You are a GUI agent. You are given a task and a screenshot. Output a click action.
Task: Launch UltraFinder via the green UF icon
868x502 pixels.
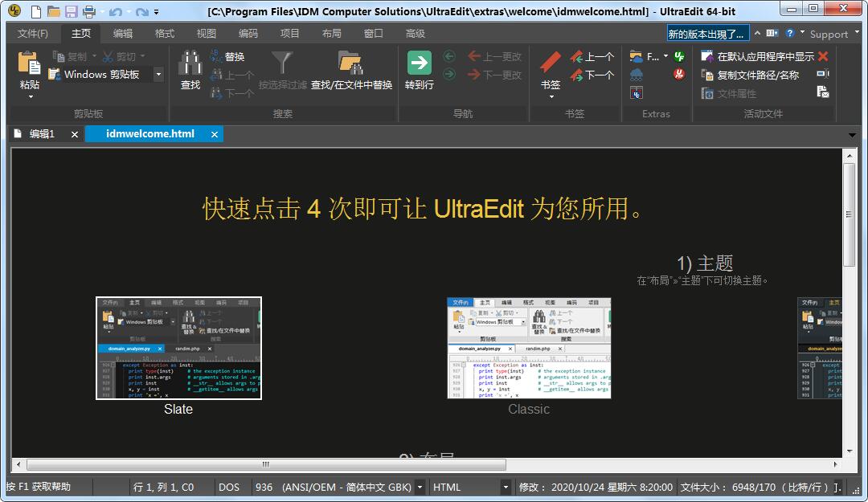[679, 55]
